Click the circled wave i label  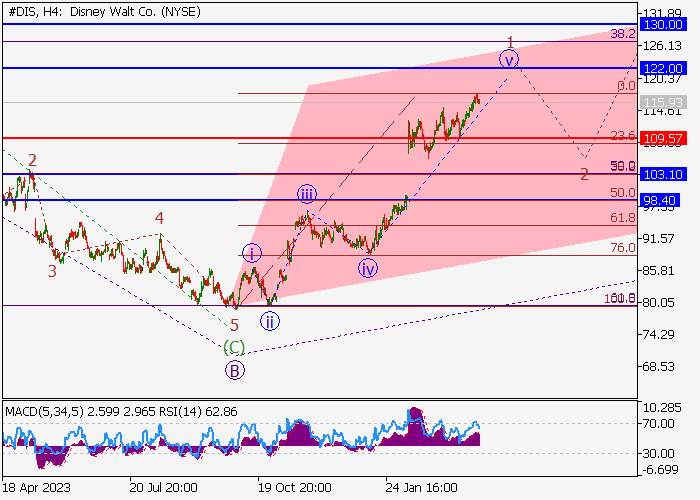(252, 254)
